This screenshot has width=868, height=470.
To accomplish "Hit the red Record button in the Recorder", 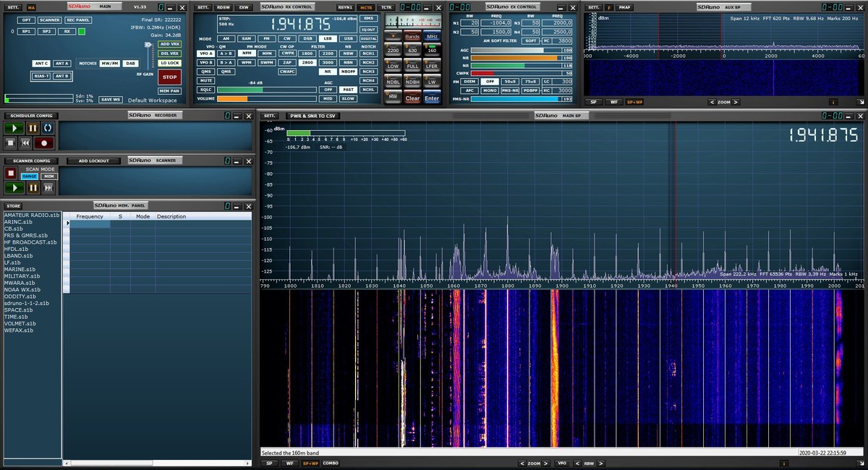I will (x=44, y=143).
